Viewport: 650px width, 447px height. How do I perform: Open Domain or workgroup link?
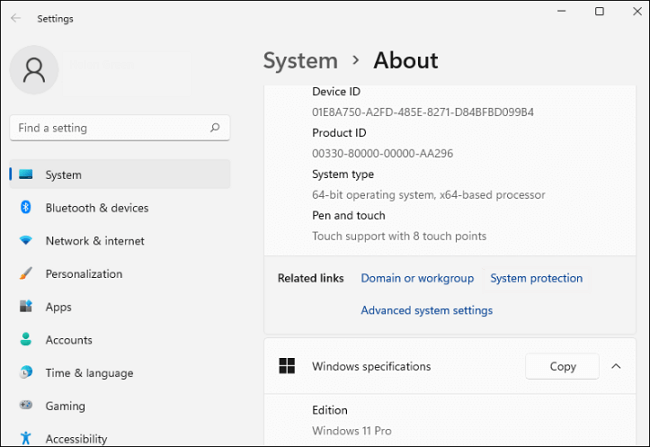[x=417, y=278]
